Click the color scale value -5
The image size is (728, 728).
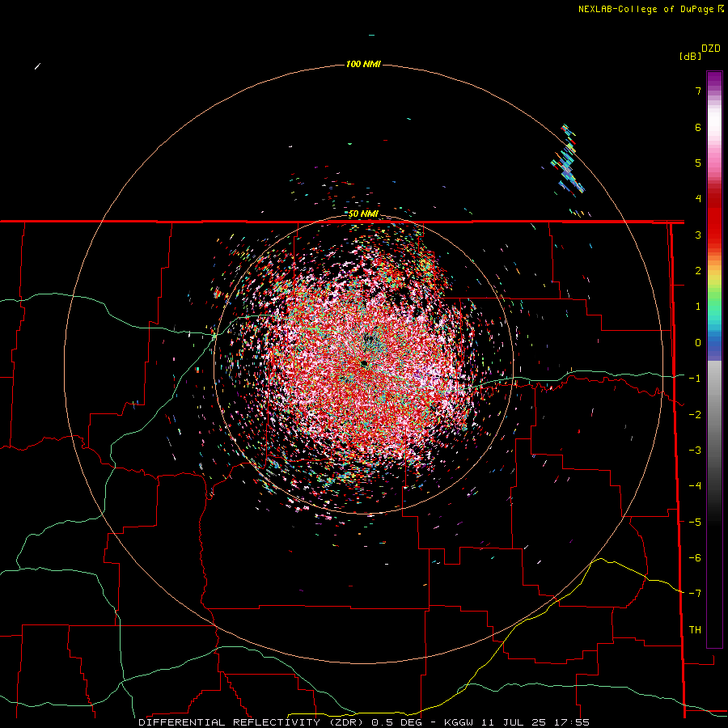point(695,523)
